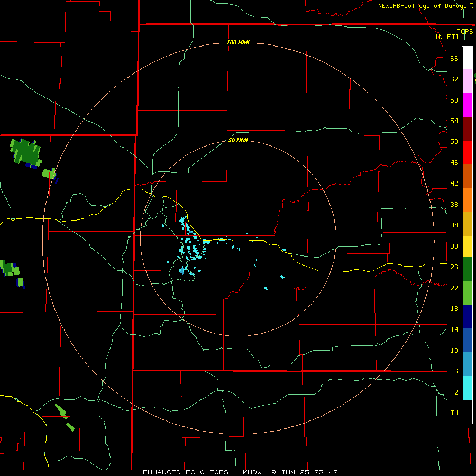Click the '50' legend value
This screenshot has height=476, width=476.
(454, 142)
